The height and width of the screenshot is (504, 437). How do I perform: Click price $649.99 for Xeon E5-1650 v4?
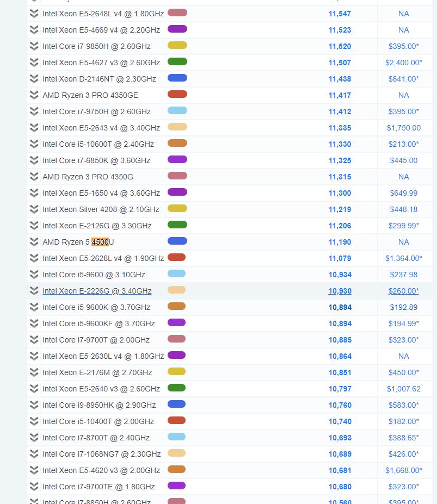(404, 193)
